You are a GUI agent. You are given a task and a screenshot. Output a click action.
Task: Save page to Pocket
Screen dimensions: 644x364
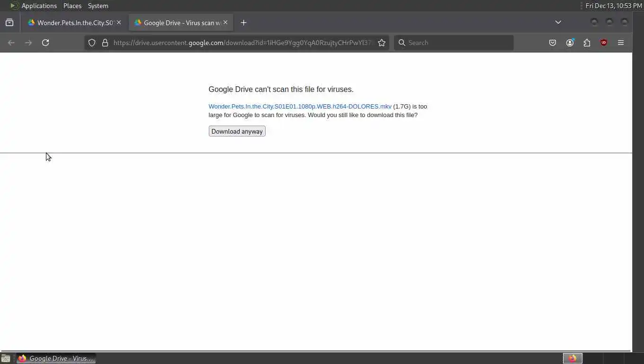(x=553, y=43)
